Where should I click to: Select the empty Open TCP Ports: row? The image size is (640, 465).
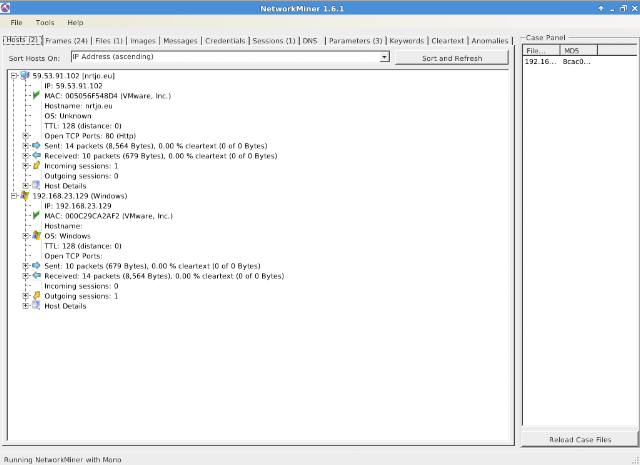73,256
